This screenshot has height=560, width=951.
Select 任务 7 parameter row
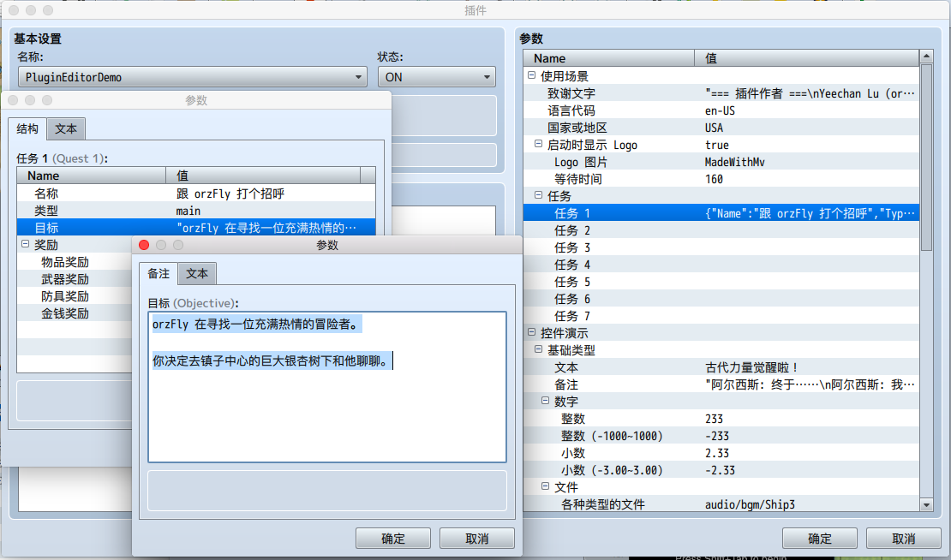721,316
